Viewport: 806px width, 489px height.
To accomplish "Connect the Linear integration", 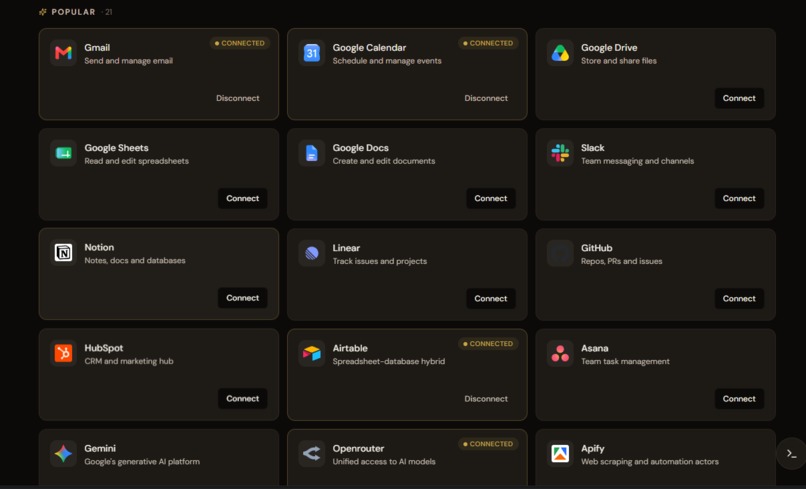I will click(x=491, y=299).
